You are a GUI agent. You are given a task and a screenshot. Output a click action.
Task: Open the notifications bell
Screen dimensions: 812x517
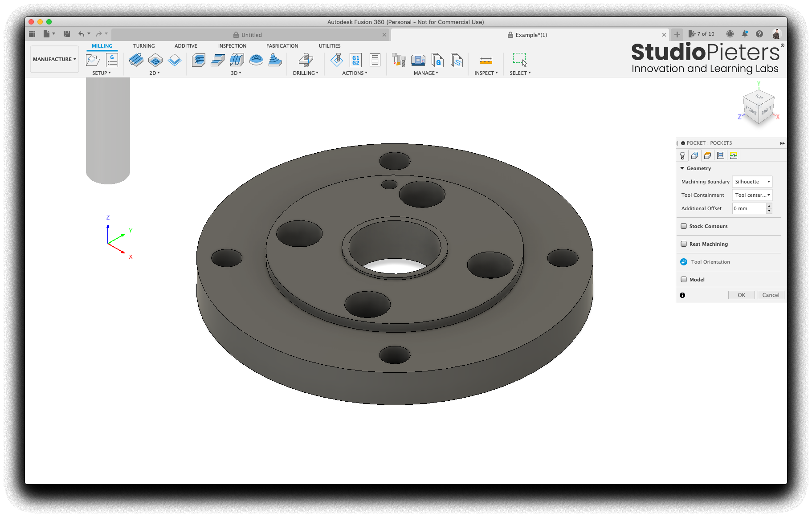[745, 34]
